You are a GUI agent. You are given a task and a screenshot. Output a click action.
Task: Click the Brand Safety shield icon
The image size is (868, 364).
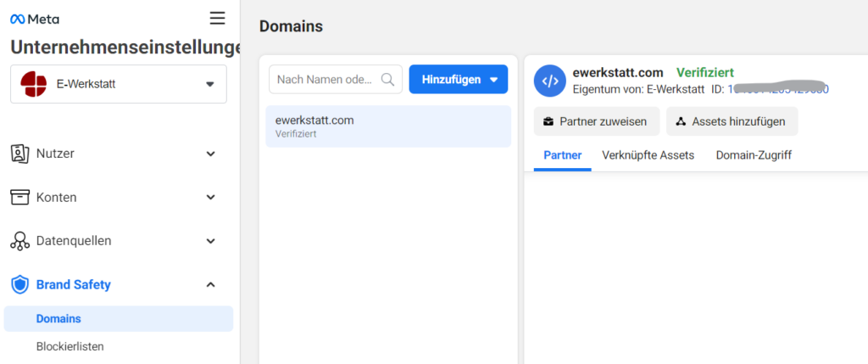(x=20, y=285)
